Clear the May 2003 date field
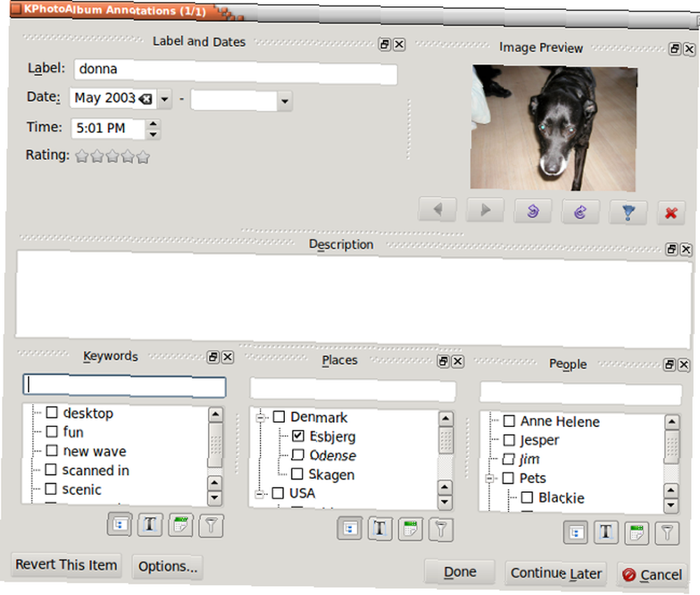This screenshot has width=700, height=595. [x=146, y=99]
